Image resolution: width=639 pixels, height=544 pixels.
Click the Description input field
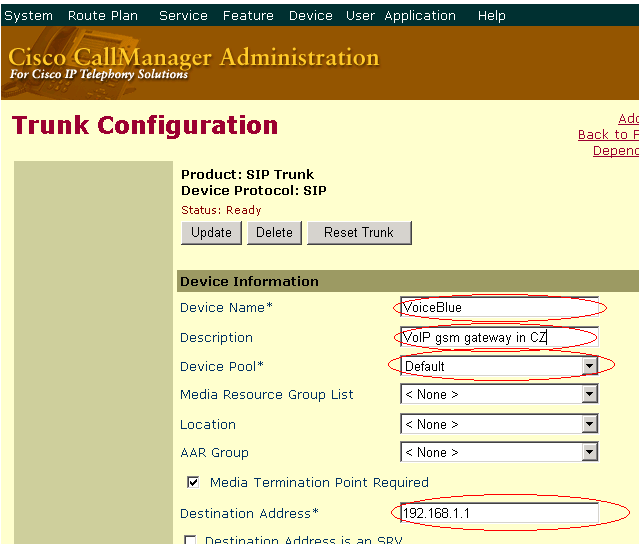tap(499, 337)
